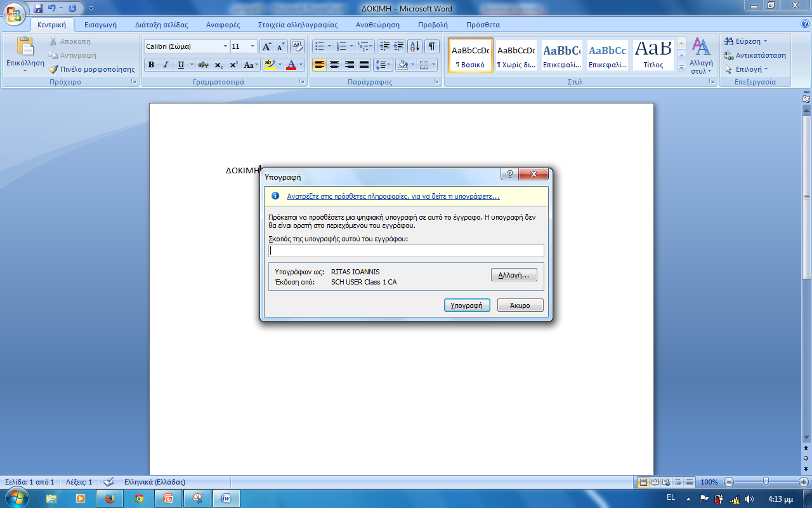Screen dimensions: 812x508
Task: Toggle left text alignment
Action: (319, 65)
